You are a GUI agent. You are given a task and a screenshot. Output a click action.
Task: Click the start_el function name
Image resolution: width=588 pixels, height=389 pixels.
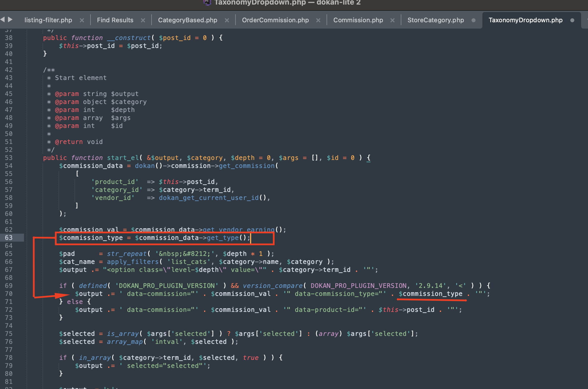pyautogui.click(x=123, y=158)
